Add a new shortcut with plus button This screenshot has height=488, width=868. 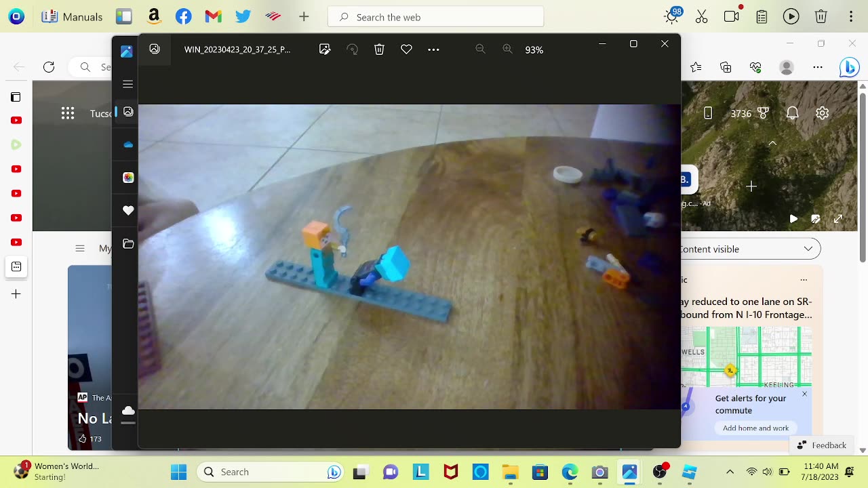304,17
